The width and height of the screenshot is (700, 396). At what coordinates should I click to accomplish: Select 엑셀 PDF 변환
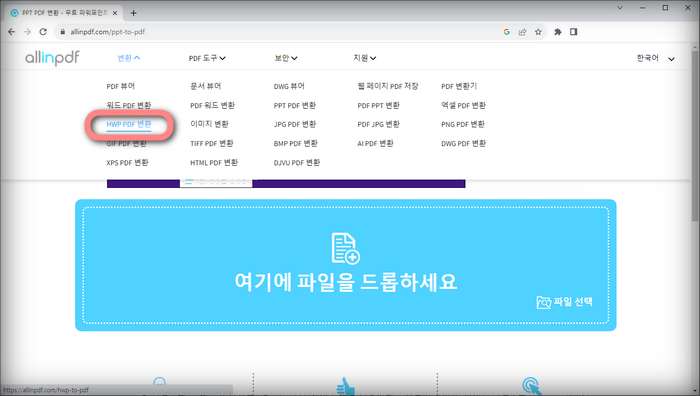(x=463, y=105)
